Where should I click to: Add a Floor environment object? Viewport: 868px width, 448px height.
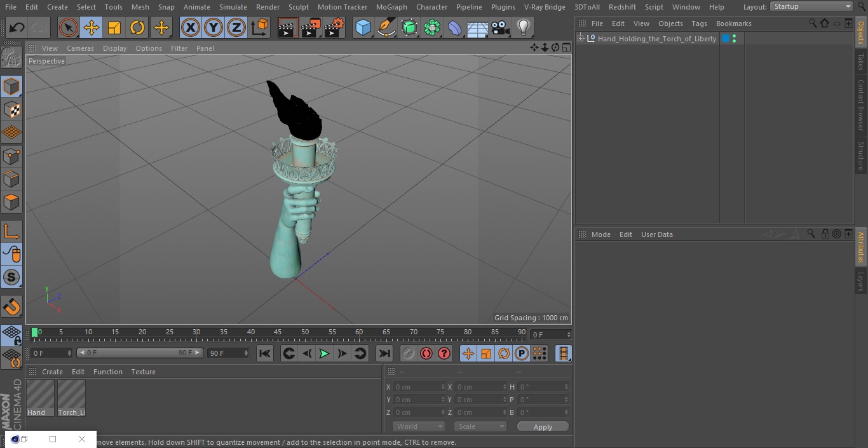tap(477, 27)
